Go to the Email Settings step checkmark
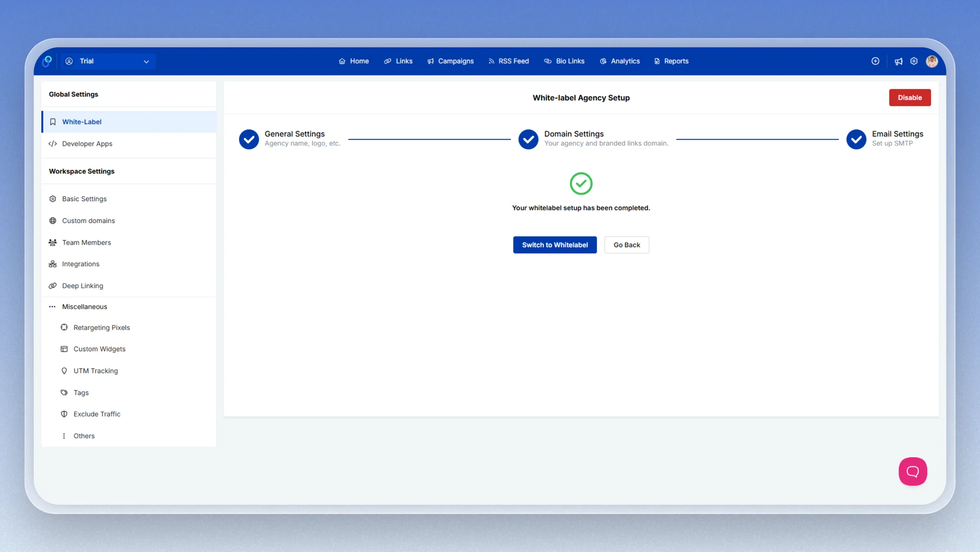 pyautogui.click(x=856, y=139)
